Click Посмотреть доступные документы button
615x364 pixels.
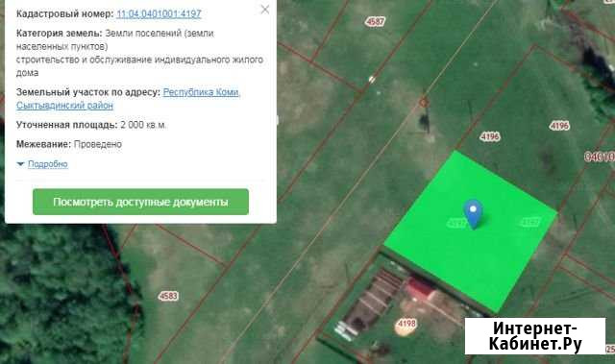click(140, 202)
